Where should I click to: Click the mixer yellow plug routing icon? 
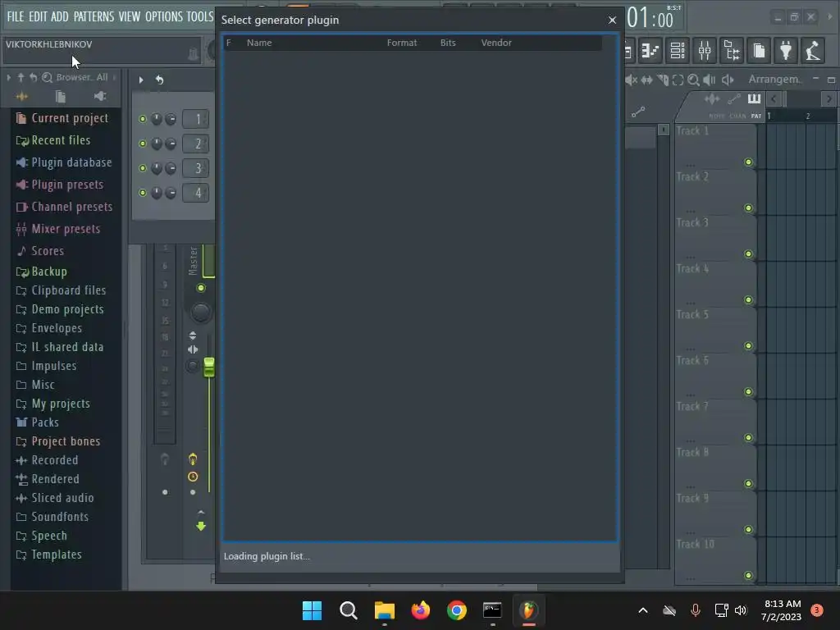[193, 459]
